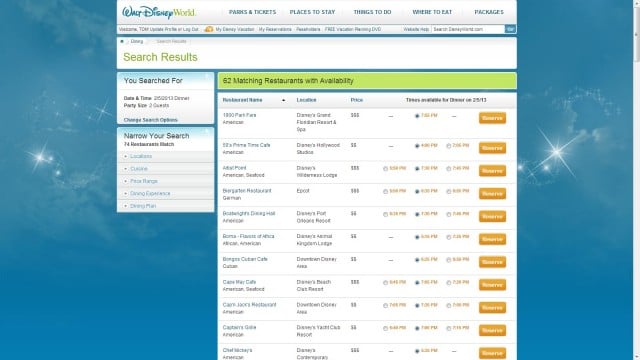Image resolution: width=640 pixels, height=360 pixels.
Task: Open Places to Stay menu
Action: 312,12
